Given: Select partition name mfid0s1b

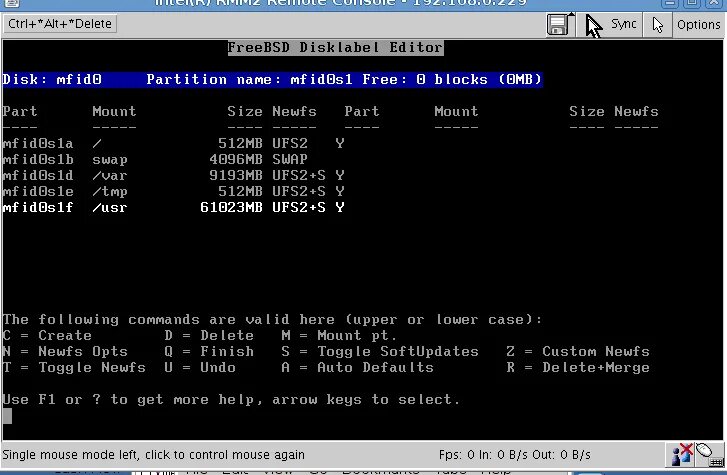Looking at the screenshot, I should tap(38, 160).
